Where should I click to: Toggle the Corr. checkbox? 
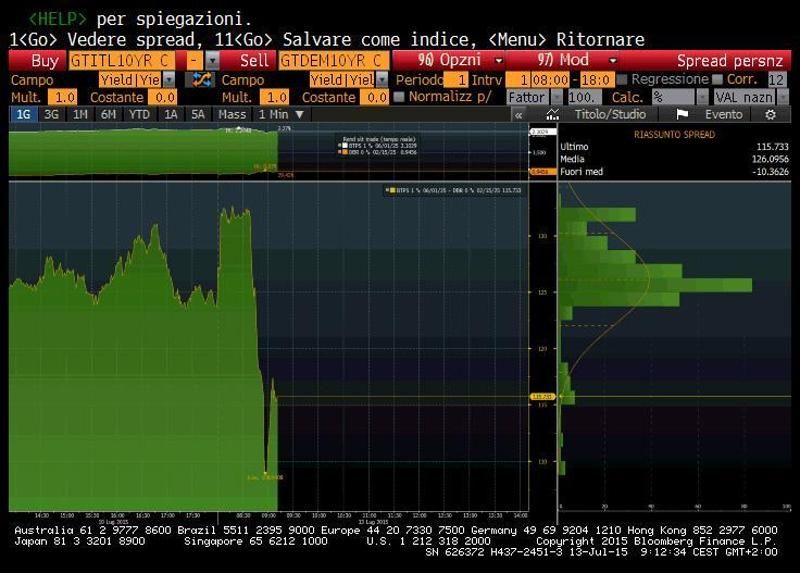(x=717, y=79)
